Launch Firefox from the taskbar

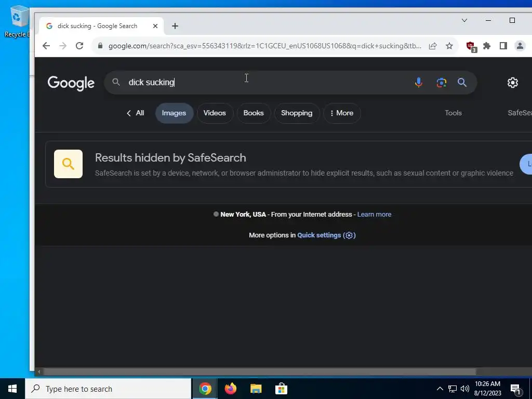231,389
